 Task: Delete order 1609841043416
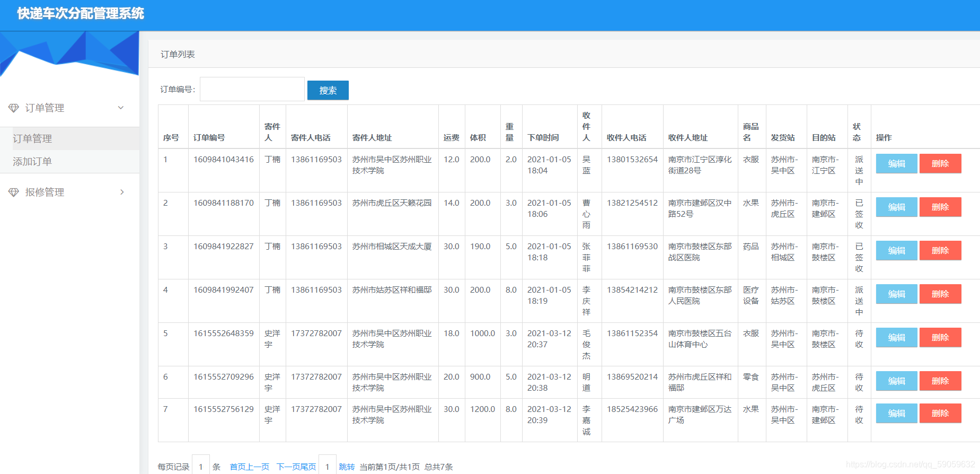(940, 163)
